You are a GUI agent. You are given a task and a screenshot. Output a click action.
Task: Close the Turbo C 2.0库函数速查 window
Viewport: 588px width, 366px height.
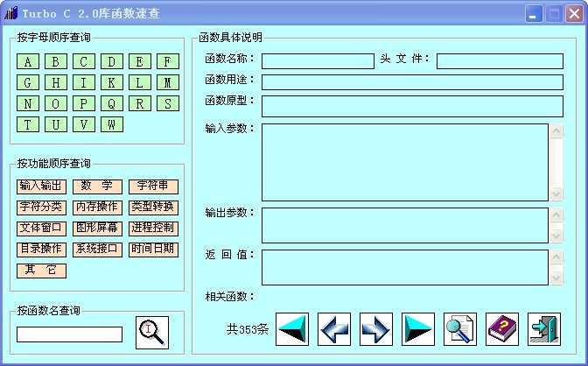coord(575,14)
